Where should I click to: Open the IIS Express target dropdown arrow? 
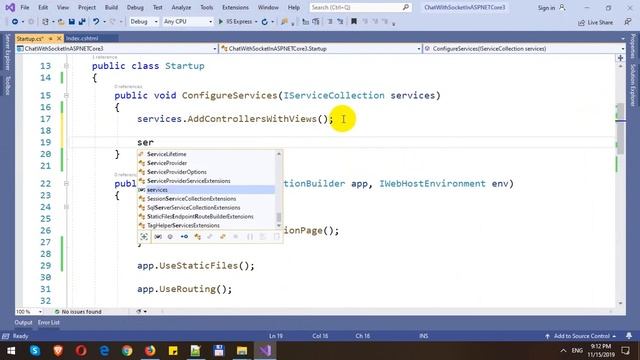point(256,22)
